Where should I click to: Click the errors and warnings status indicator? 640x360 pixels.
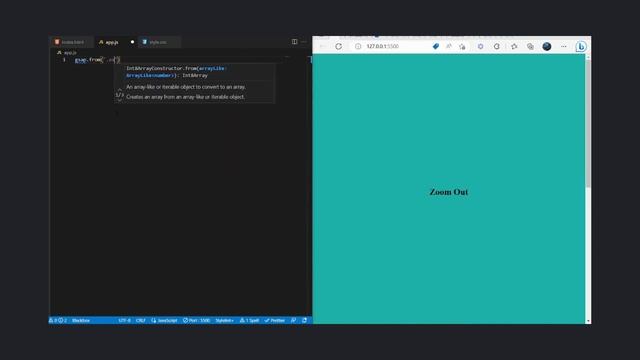click(x=58, y=320)
